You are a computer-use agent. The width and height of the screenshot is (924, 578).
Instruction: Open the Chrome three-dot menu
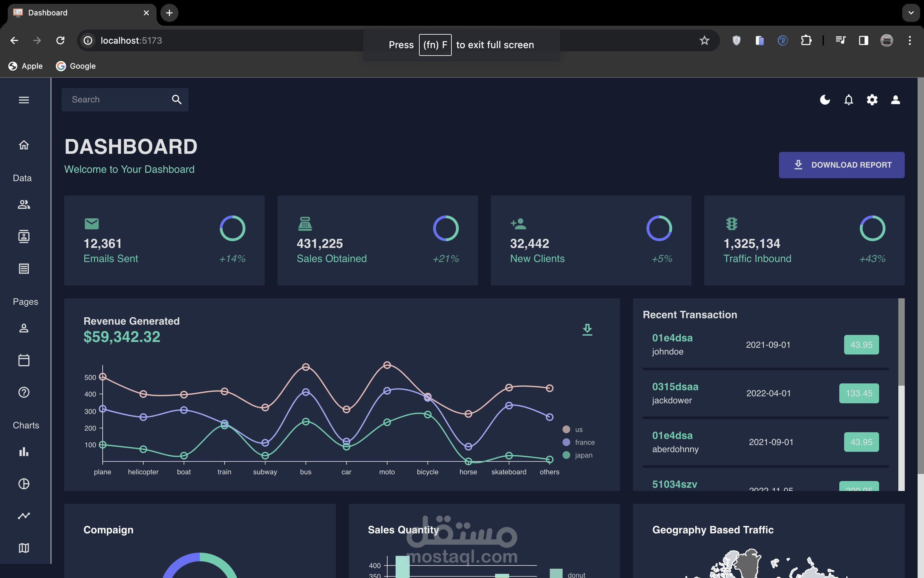click(x=910, y=40)
